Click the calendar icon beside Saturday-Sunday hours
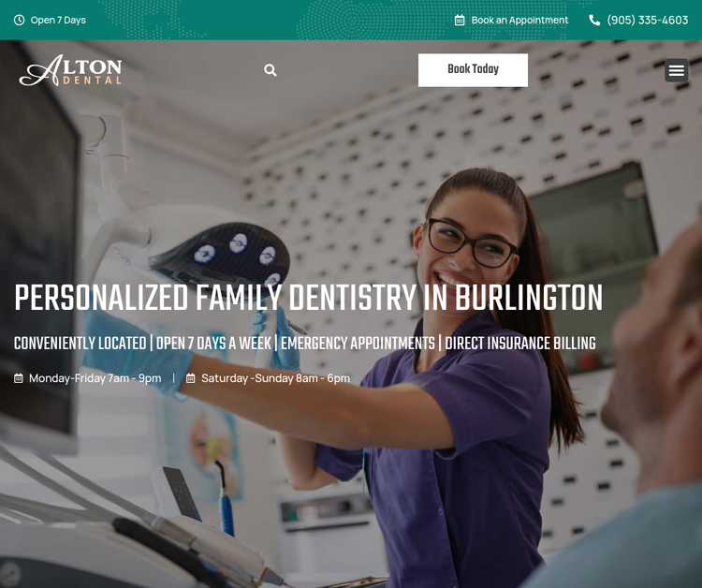The height and width of the screenshot is (588, 702). tap(191, 378)
